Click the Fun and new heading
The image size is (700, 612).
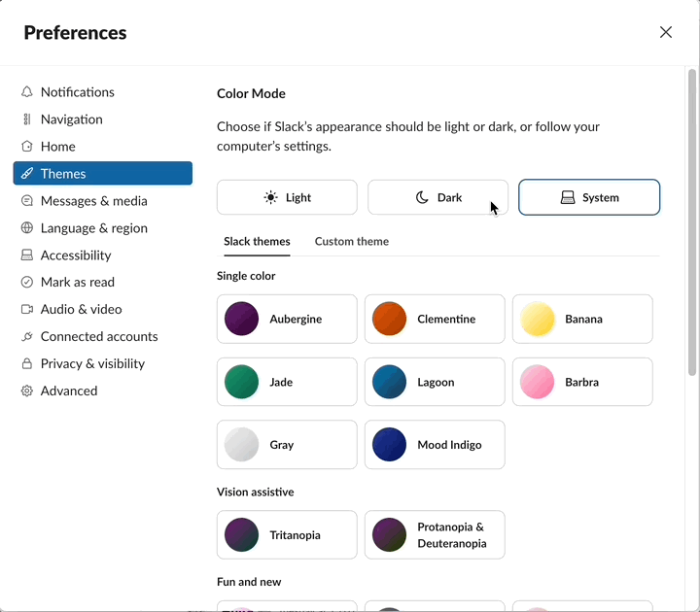tap(249, 582)
